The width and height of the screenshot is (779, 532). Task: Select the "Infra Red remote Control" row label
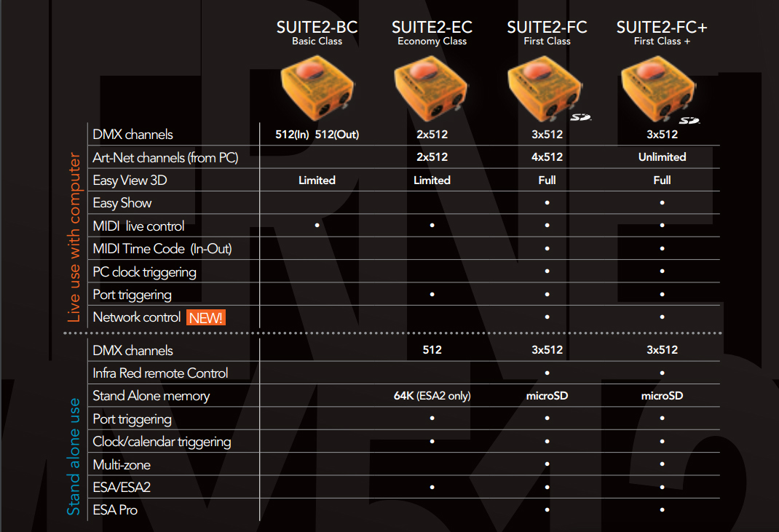tap(160, 373)
